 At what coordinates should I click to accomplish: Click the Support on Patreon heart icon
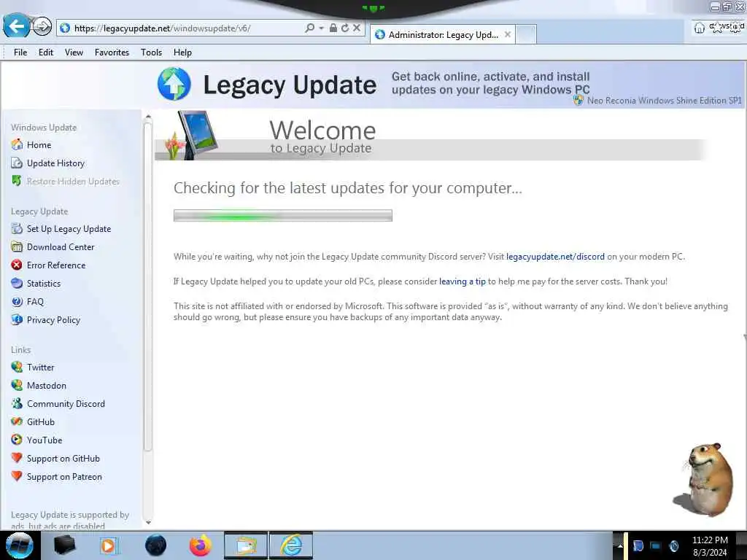click(x=17, y=476)
